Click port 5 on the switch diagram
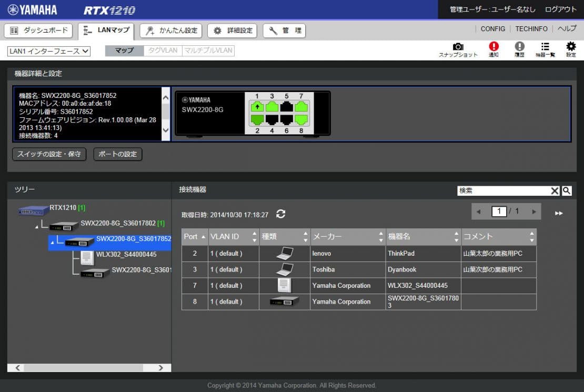The width and height of the screenshot is (584, 392). [286, 107]
